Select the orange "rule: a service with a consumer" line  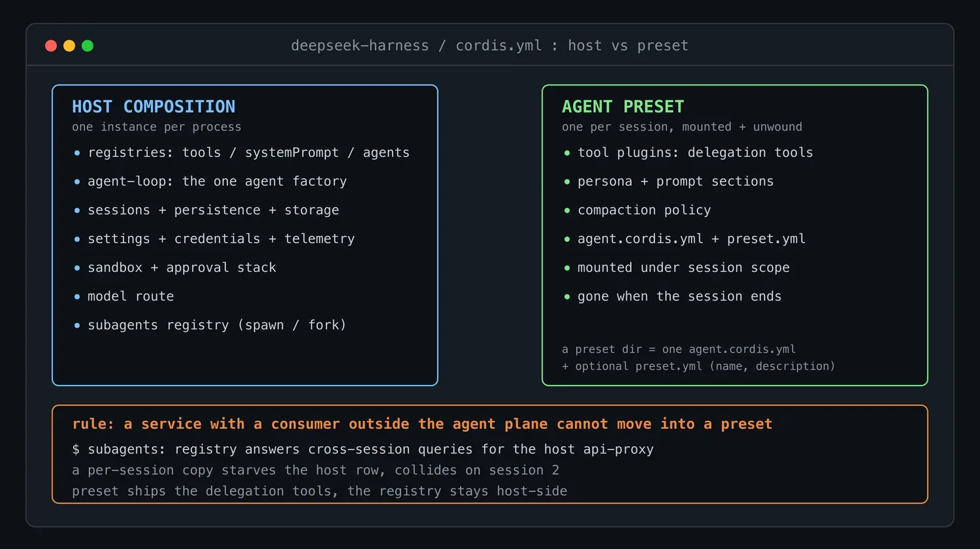(x=422, y=424)
